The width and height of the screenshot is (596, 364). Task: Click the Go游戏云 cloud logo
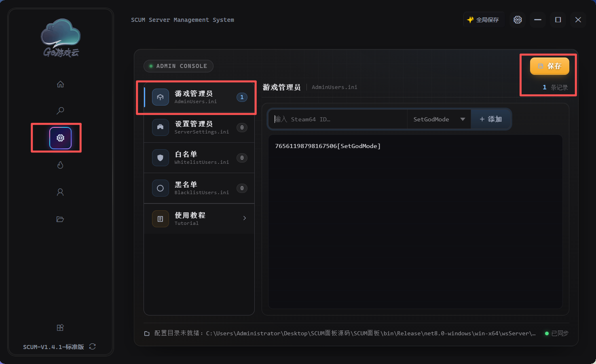pos(61,38)
